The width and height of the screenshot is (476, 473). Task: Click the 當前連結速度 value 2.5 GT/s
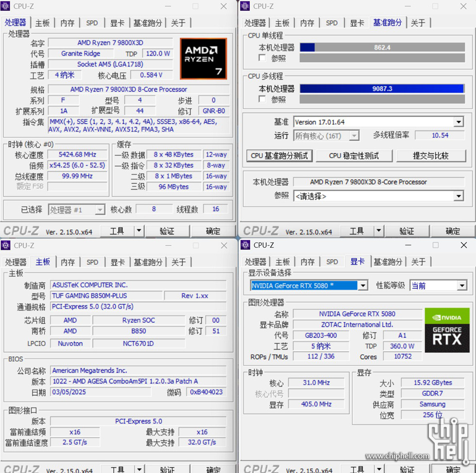pos(75,442)
